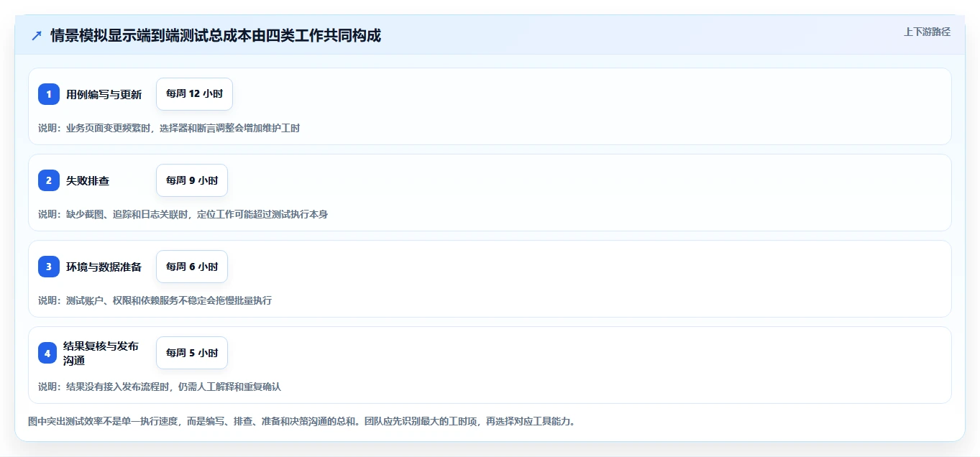Image resolution: width=980 pixels, height=457 pixels.
Task: Select the 每周 5 小时 pill
Action: [x=192, y=353]
